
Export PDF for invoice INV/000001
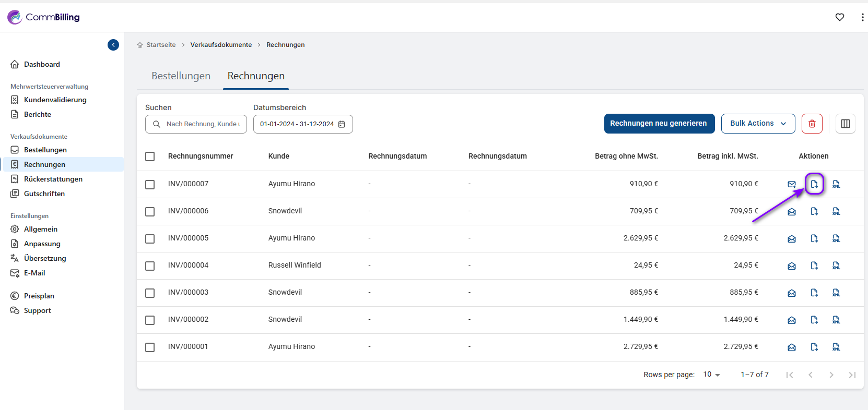(814, 347)
